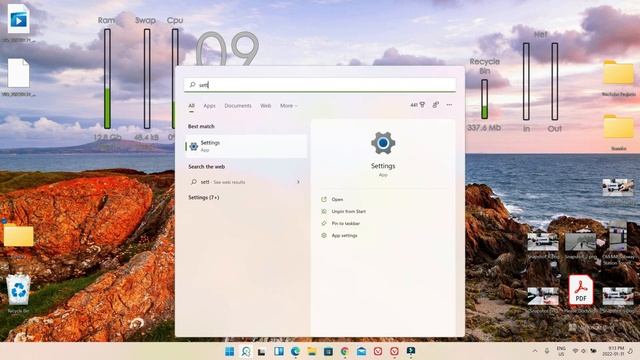Open the taskbar clock and date

tap(613, 351)
